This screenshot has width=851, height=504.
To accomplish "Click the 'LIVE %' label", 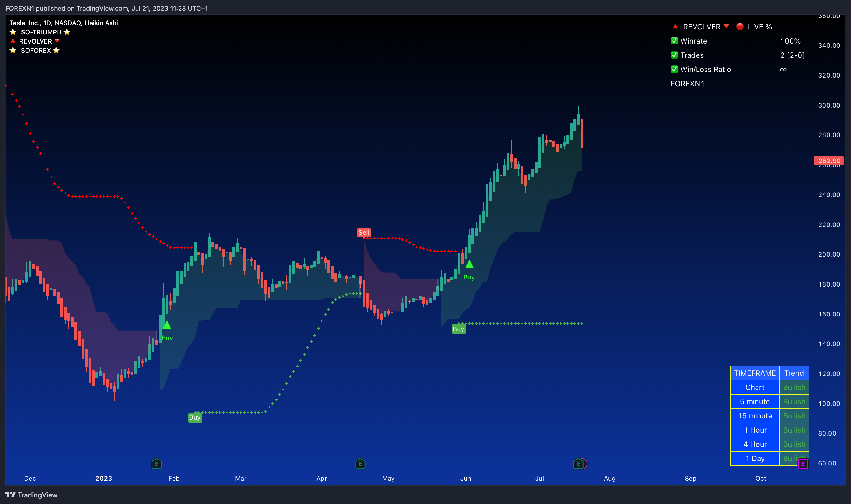I will pos(760,27).
